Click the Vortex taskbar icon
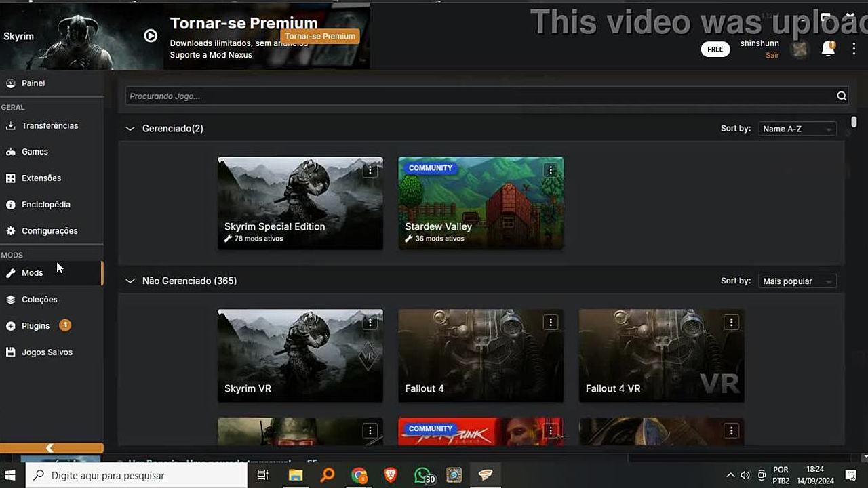The width and height of the screenshot is (868, 488). tap(486, 475)
